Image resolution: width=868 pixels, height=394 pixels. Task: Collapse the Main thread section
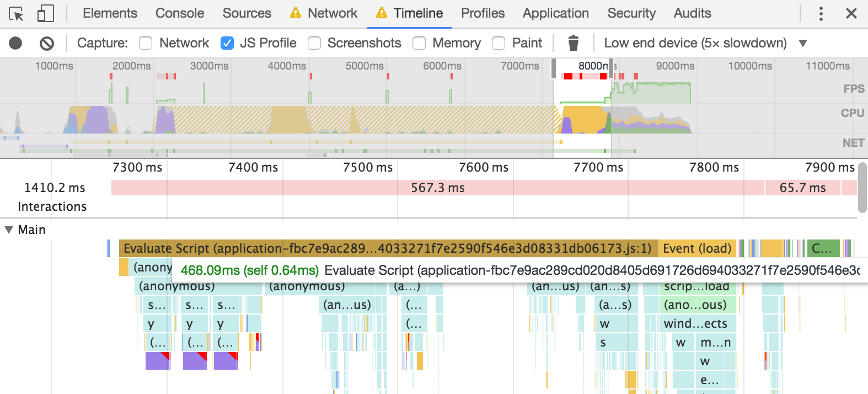[9, 230]
